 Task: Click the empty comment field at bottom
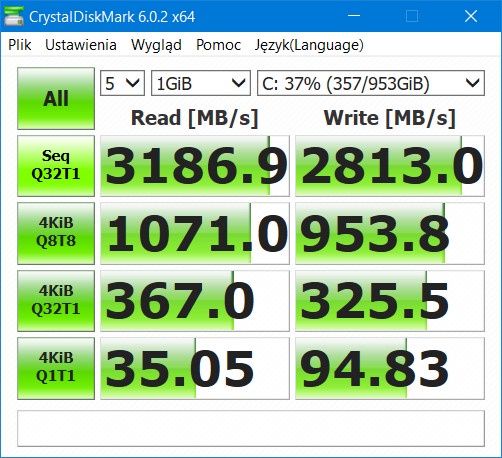point(251,428)
